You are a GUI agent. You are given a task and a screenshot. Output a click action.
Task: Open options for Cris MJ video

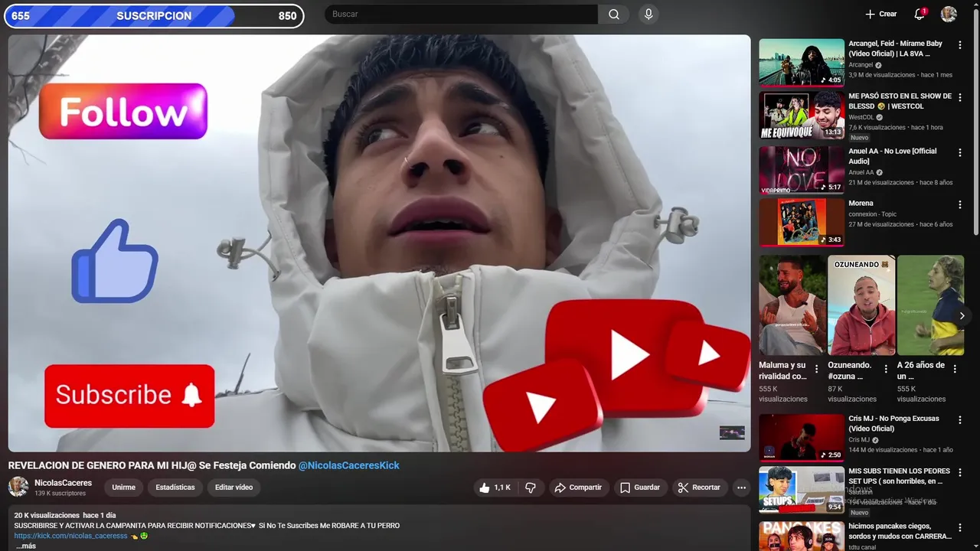(x=960, y=420)
